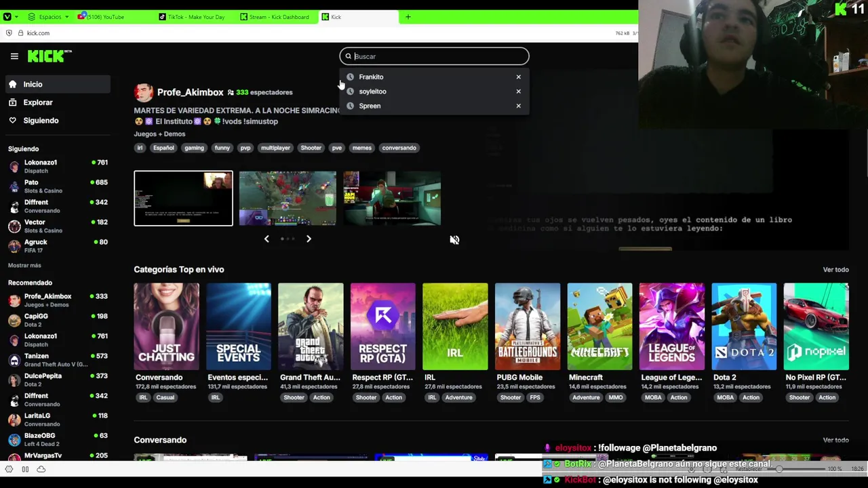
Task: Click Ver todo for Categorías Top
Action: pyautogui.click(x=835, y=270)
